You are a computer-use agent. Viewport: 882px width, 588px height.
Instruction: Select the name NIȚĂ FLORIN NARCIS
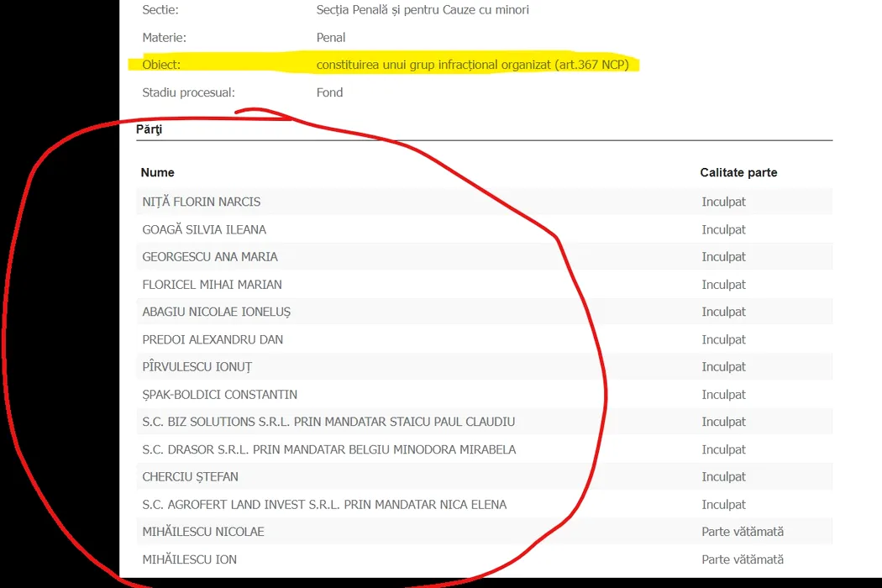point(201,202)
